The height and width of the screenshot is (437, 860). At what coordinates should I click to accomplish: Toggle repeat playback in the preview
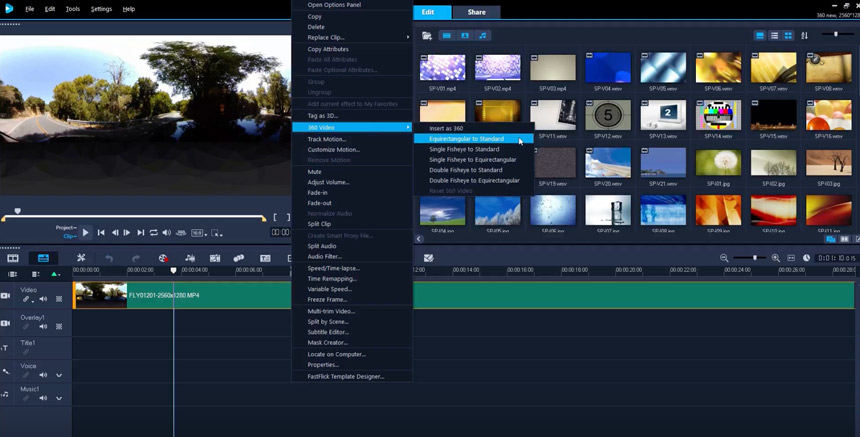click(x=153, y=232)
